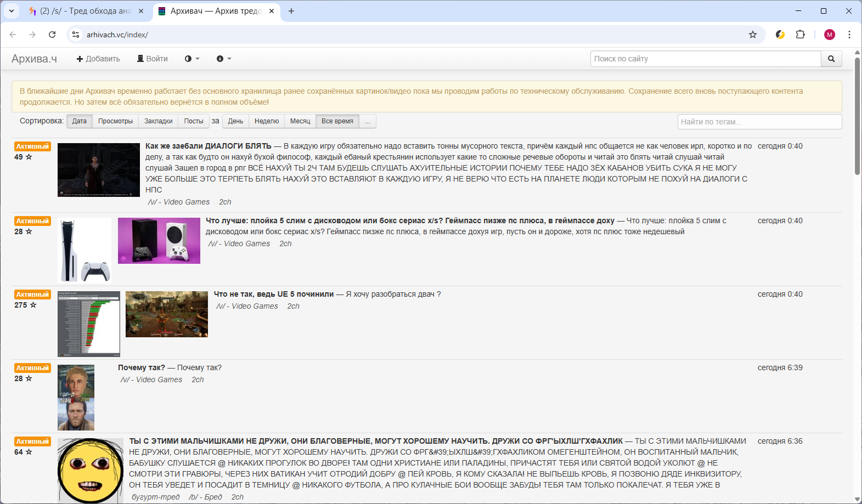Focus the "Найти по тегам..." tag field

[760, 122]
